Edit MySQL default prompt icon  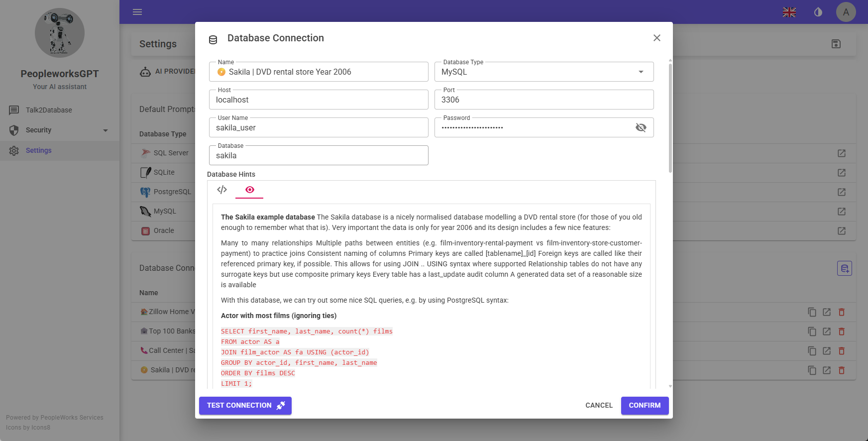pyautogui.click(x=842, y=212)
